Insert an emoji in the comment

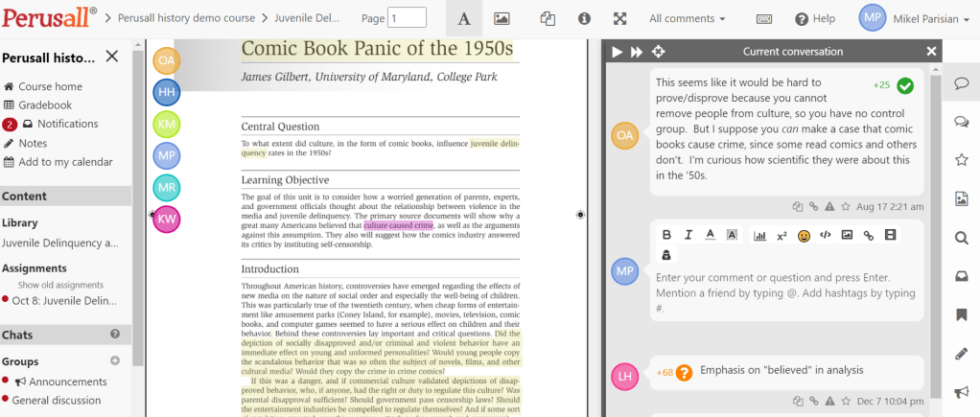(804, 235)
